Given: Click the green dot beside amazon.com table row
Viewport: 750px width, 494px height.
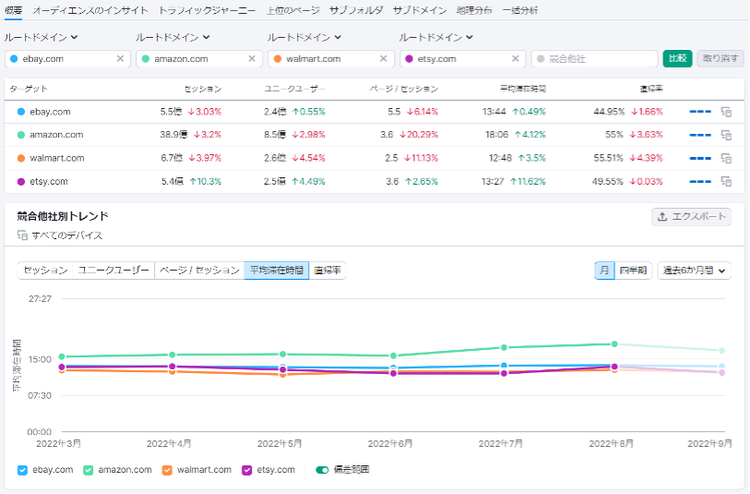Looking at the screenshot, I should [x=21, y=135].
